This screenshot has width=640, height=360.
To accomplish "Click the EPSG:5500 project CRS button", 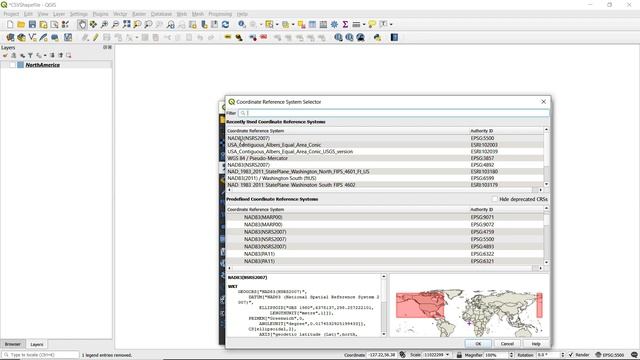I will (610, 355).
